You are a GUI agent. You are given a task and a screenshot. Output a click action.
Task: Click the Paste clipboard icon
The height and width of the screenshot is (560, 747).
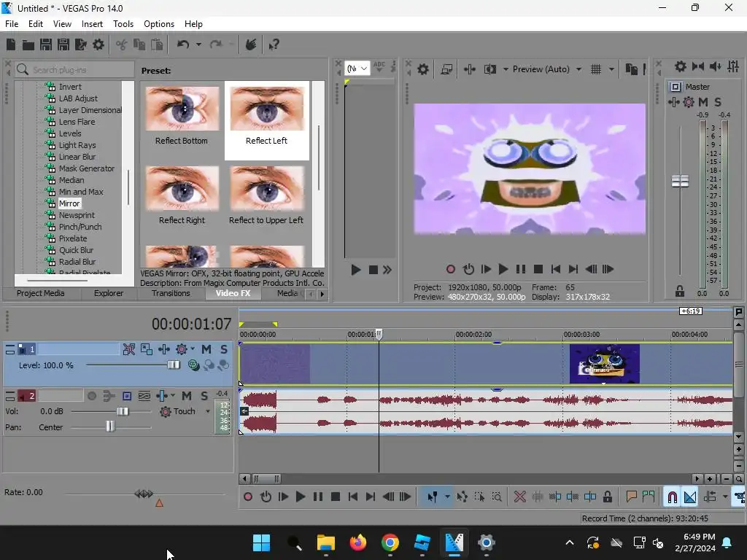point(157,44)
